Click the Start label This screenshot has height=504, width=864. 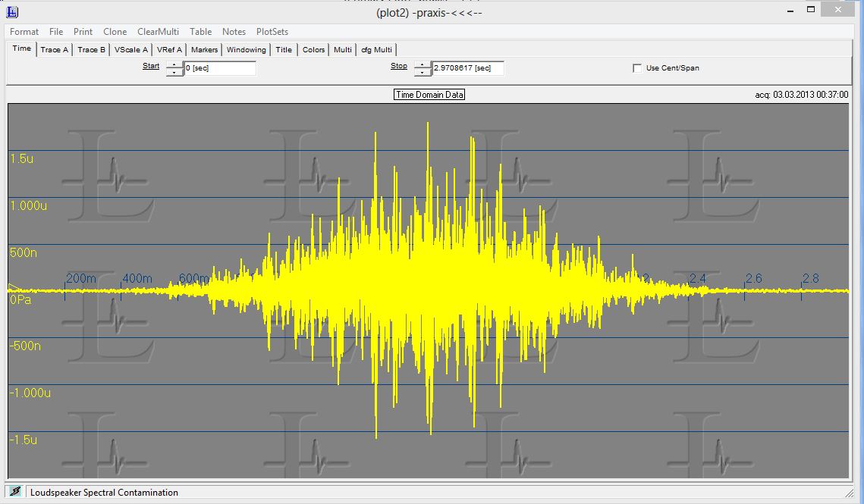[x=151, y=66]
